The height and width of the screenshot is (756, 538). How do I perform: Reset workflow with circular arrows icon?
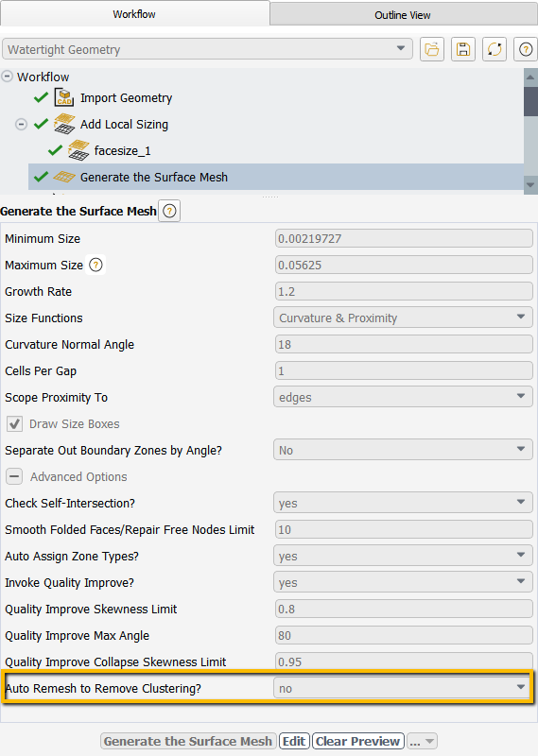(495, 49)
